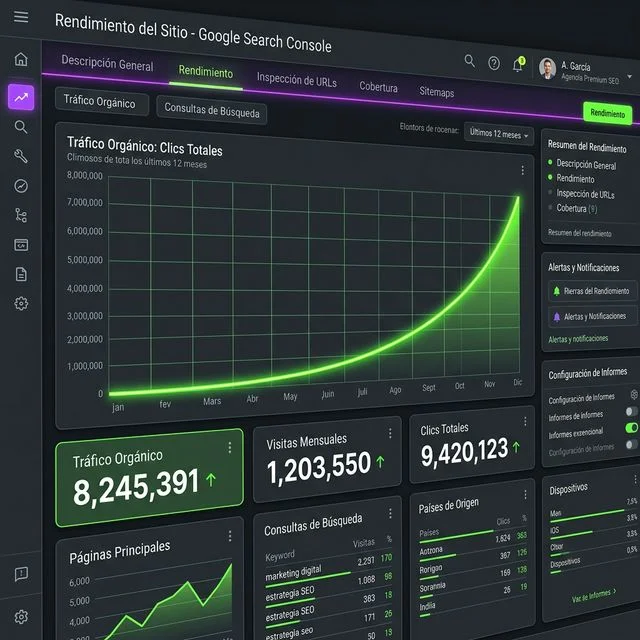Go to Home via sidebar house icon

pos(21,59)
